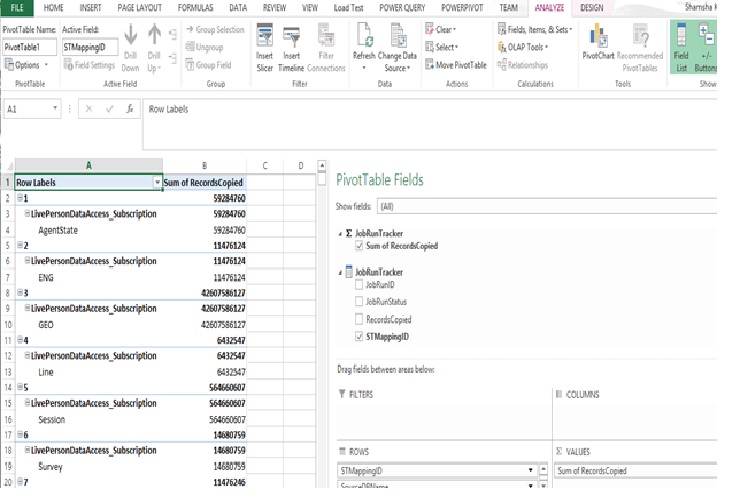Uncheck Sum of RecordsCopied measure
Viewport: 737px width, 496px height.
click(359, 245)
